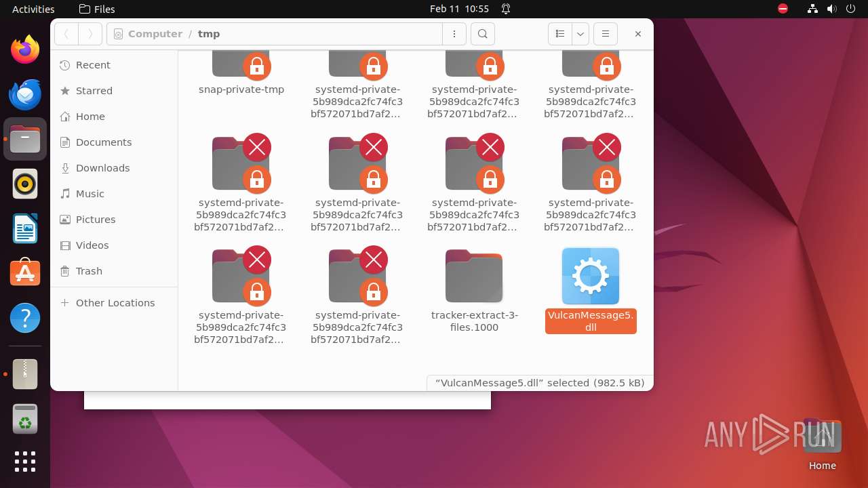Open Trash in the sidebar

[115, 271]
